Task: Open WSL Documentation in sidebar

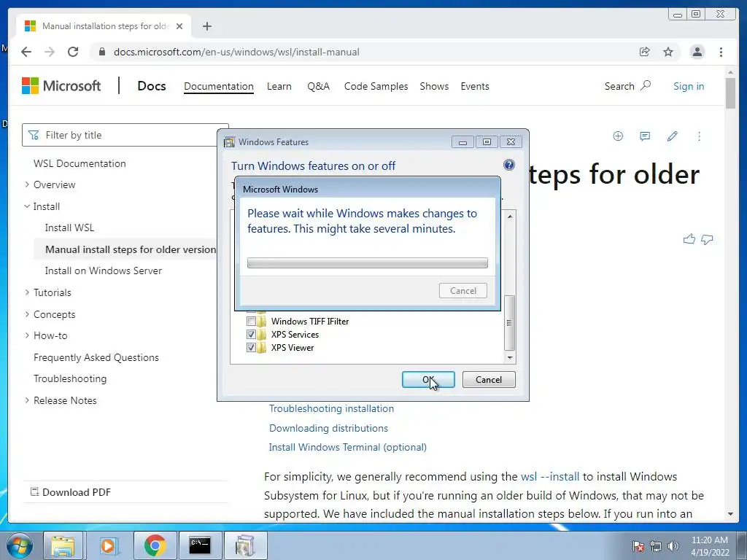Action: coord(80,163)
